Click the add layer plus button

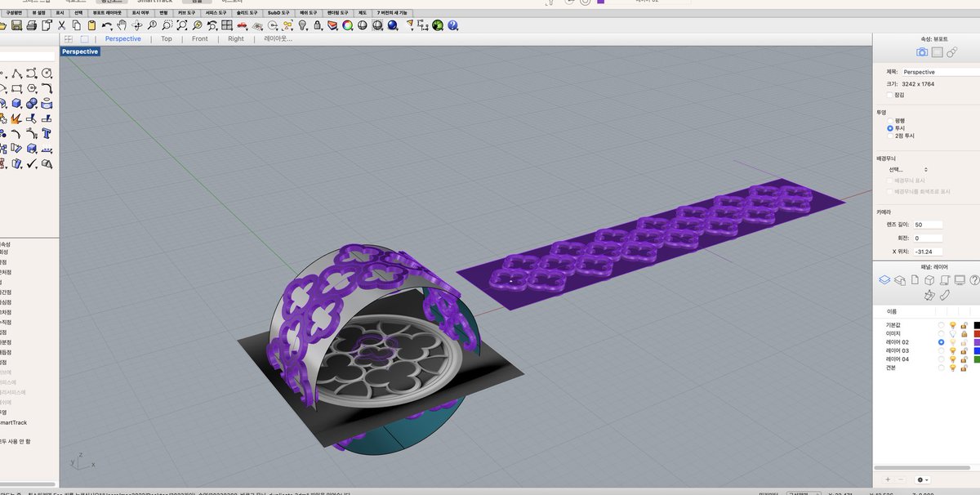tap(888, 479)
